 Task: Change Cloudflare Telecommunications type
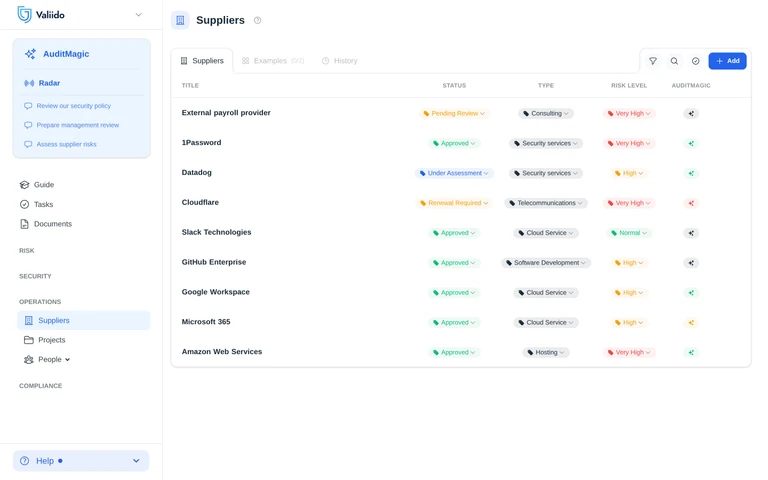click(x=546, y=203)
